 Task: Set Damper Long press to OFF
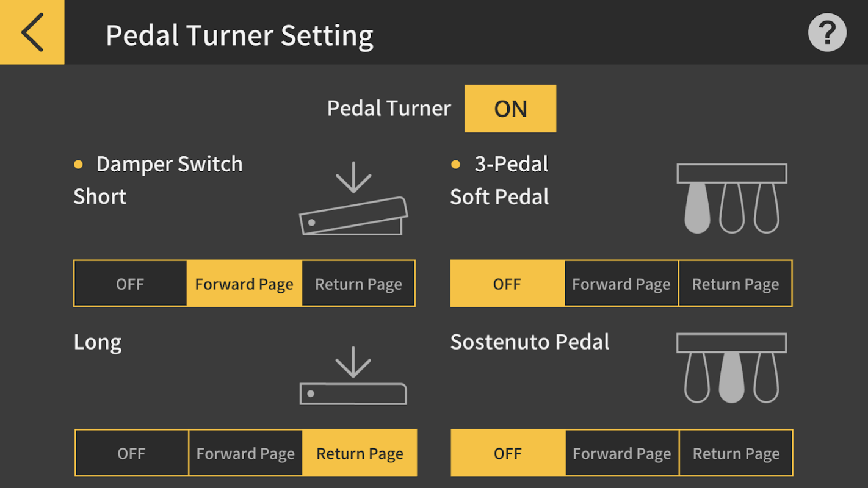pyautogui.click(x=131, y=453)
